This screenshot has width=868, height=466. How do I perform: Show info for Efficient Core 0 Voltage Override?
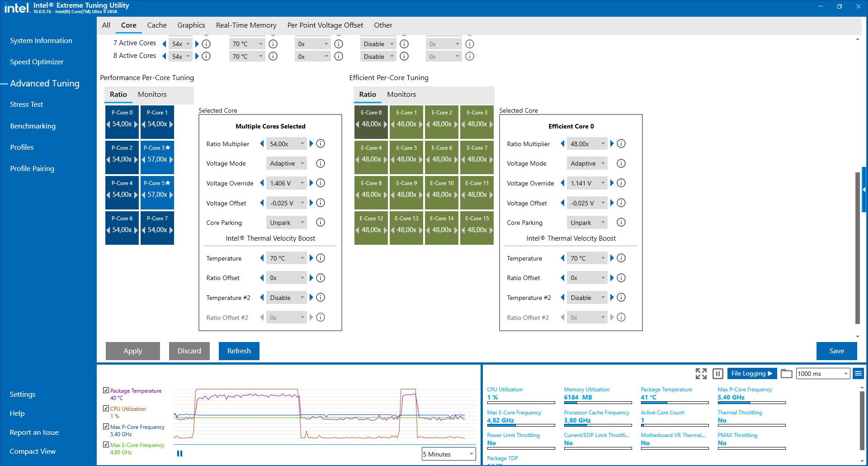[x=621, y=183]
